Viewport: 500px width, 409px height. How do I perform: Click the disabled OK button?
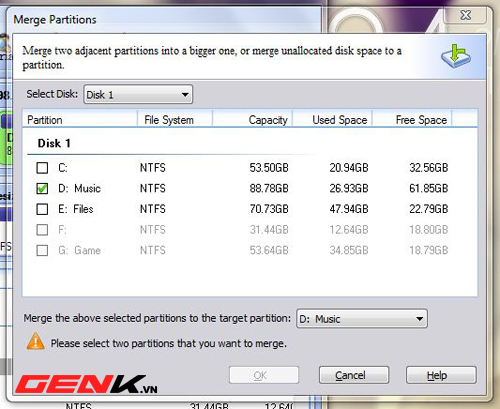264,375
